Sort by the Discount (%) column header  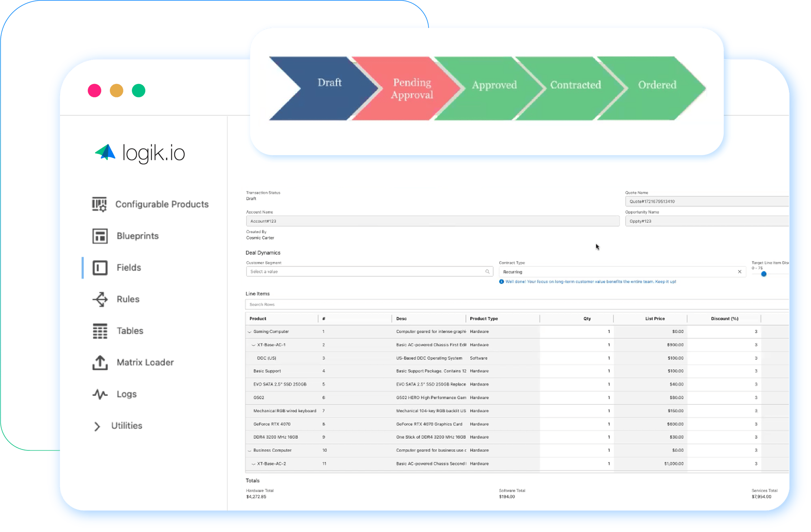(724, 319)
